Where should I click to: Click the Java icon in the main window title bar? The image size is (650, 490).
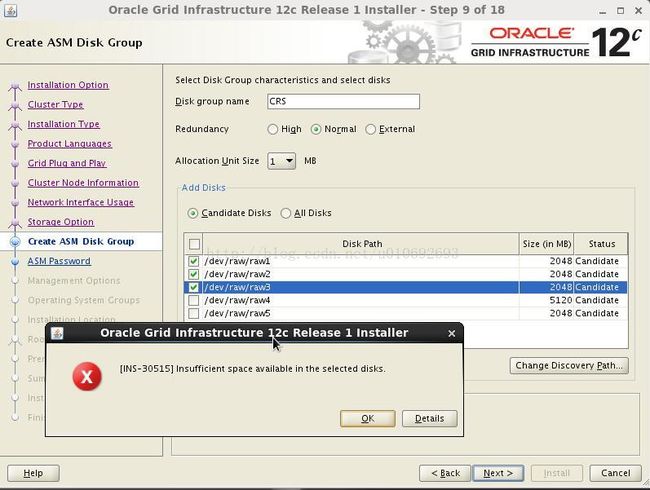click(x=11, y=10)
